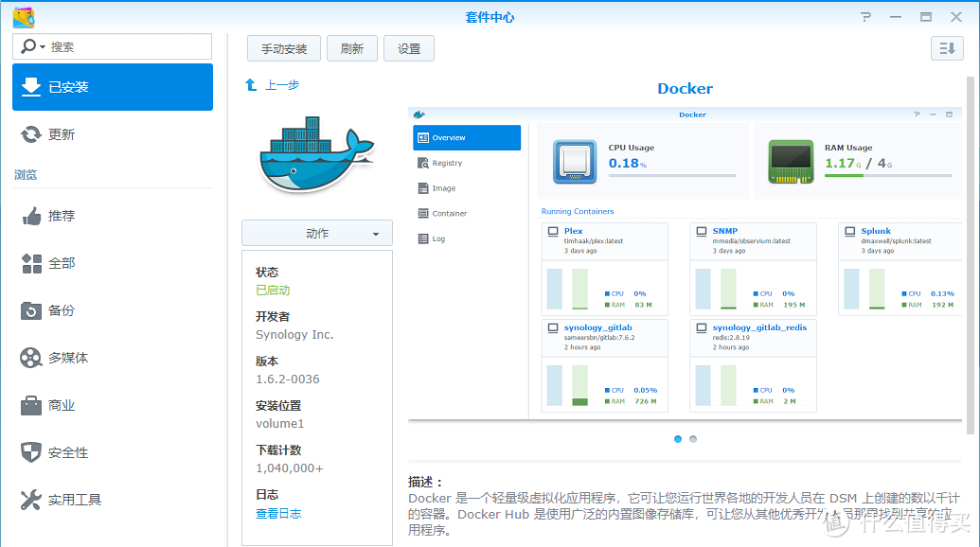Click the status value 已启动
Screen dimensions: 980x547
click(273, 291)
